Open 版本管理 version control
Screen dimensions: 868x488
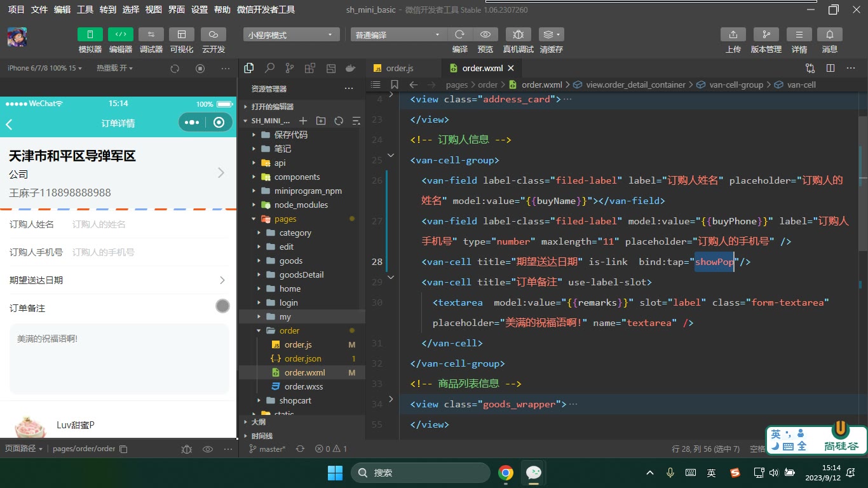(x=766, y=34)
